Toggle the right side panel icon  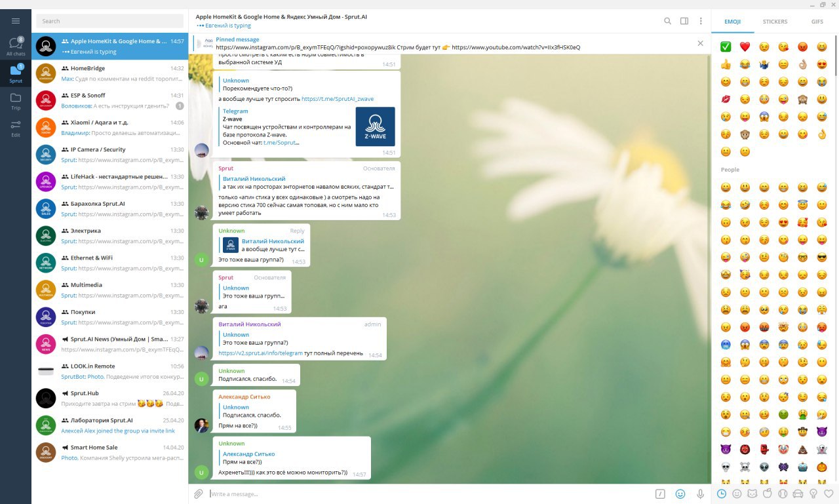click(x=684, y=21)
